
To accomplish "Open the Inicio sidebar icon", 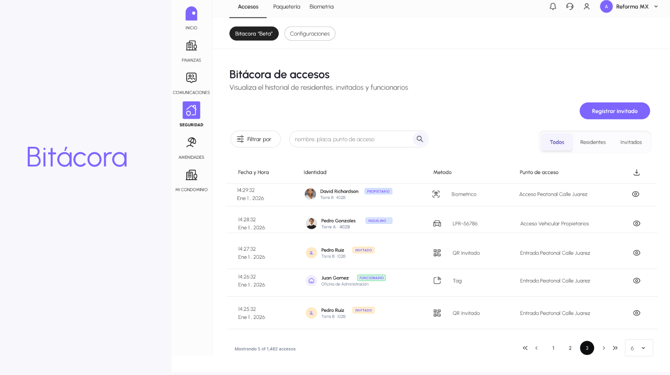I will click(x=191, y=14).
